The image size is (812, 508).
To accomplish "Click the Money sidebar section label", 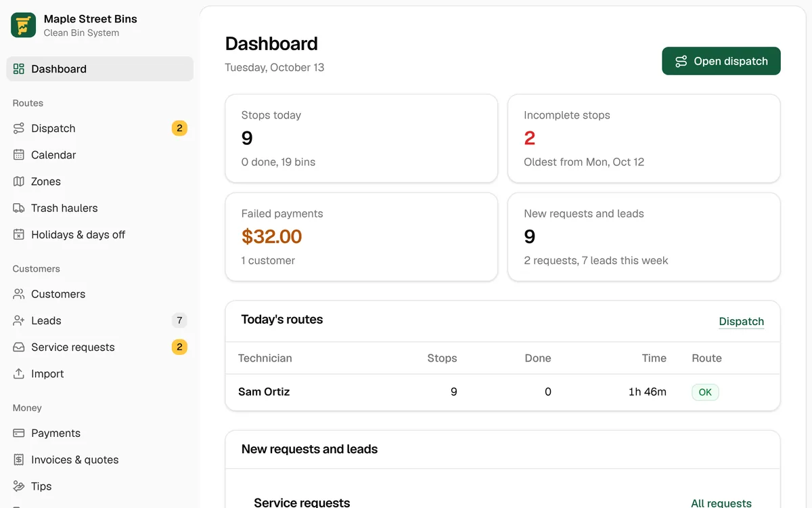I will [27, 408].
